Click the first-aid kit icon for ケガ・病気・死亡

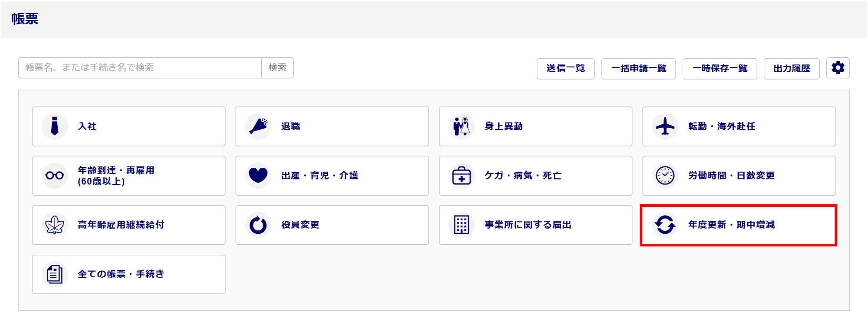tap(461, 176)
